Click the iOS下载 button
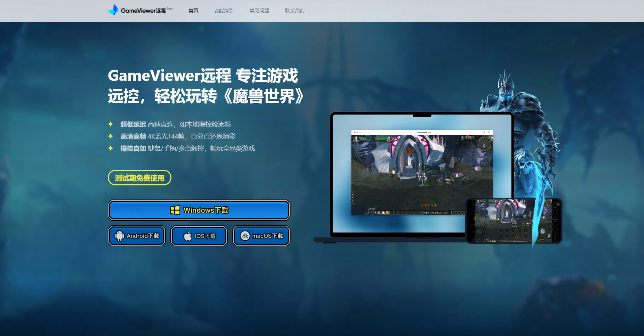This screenshot has width=644, height=336. (x=199, y=236)
